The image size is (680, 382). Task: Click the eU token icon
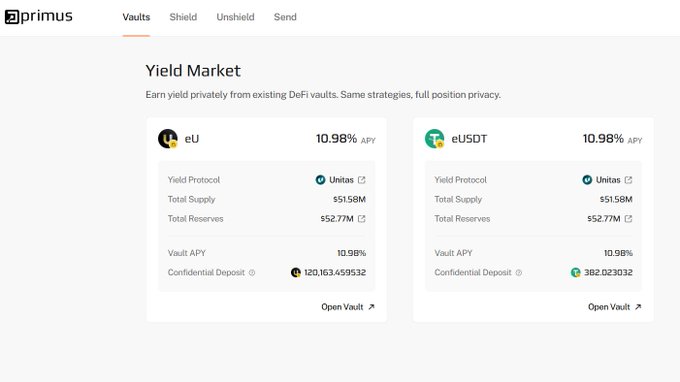[x=168, y=139]
